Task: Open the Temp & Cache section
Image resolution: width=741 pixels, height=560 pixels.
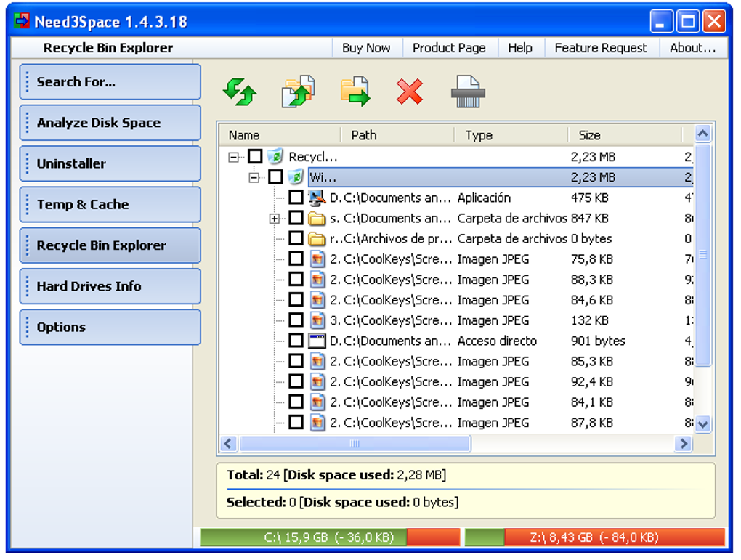Action: (110, 205)
